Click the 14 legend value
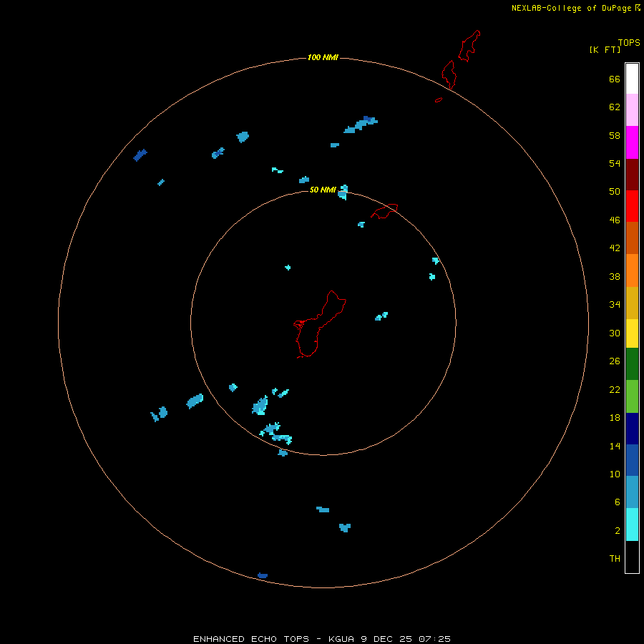644x644 pixels. point(615,446)
